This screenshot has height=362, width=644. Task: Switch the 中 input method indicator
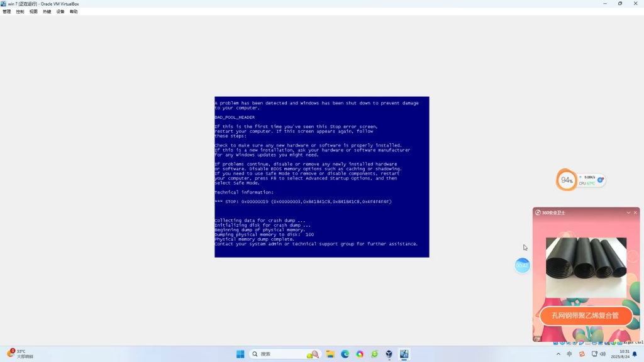[569, 354]
